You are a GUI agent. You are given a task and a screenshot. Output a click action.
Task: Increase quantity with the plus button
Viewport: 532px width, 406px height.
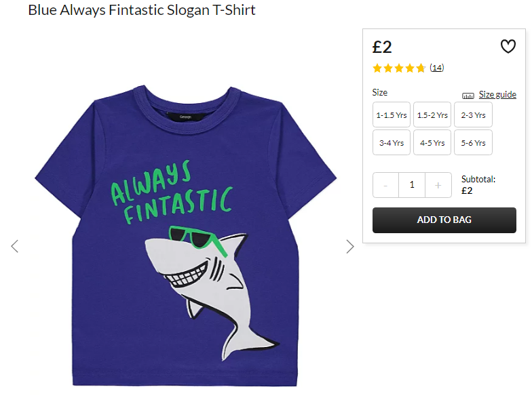click(x=438, y=185)
